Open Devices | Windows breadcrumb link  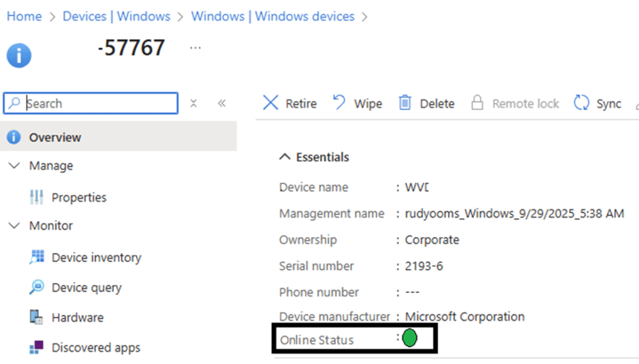[x=116, y=16]
